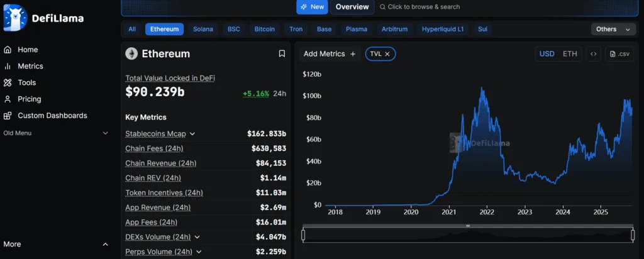This screenshot has height=259, width=644.
Task: Click the New button
Action: pos(312,7)
